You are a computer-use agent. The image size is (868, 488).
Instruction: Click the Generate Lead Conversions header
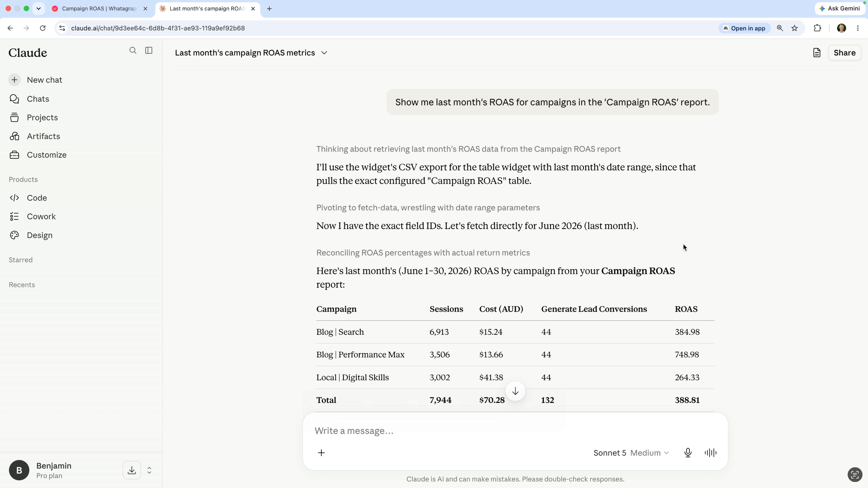click(594, 309)
